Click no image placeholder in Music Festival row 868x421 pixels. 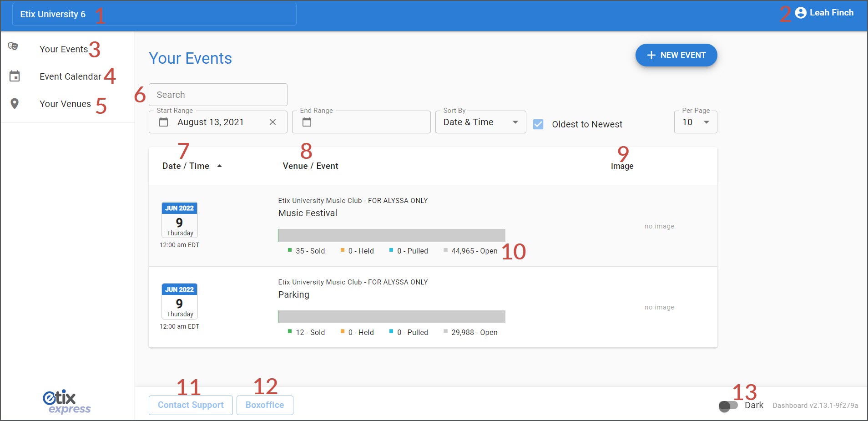pyautogui.click(x=659, y=226)
